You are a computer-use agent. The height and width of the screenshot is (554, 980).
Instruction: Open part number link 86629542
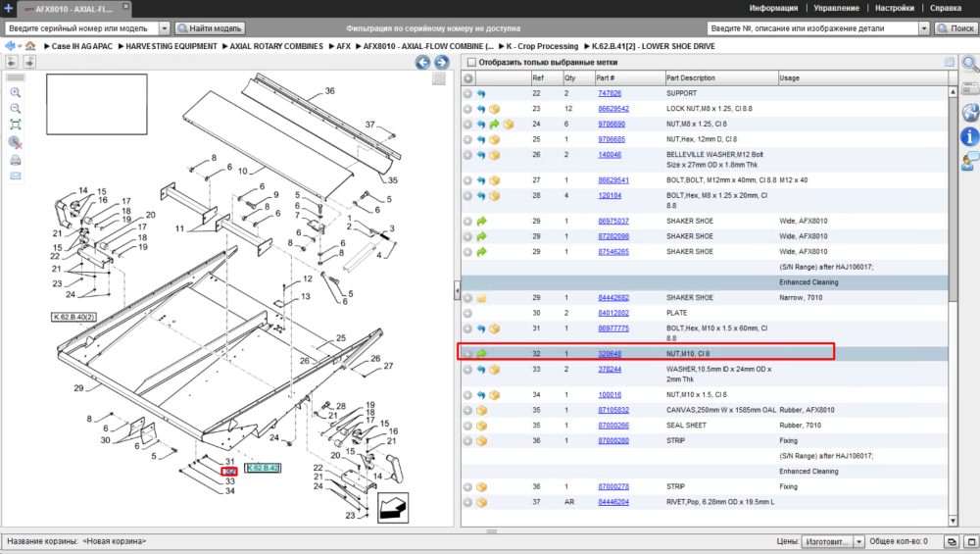[x=613, y=109]
